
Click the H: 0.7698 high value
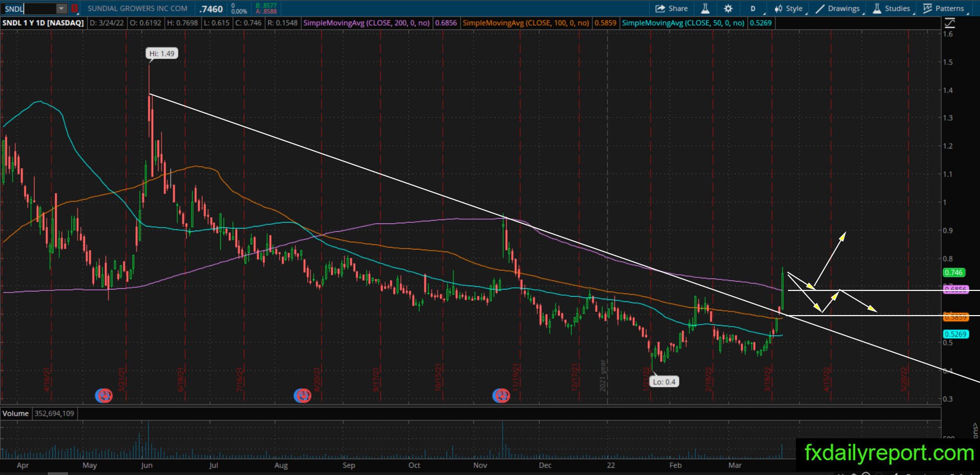point(183,23)
